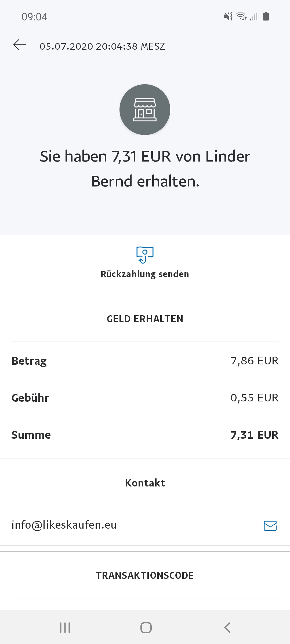Viewport: 290px width, 644px height.
Task: Select the Gebühr 0,55 EUR row
Action: pyautogui.click(x=145, y=398)
